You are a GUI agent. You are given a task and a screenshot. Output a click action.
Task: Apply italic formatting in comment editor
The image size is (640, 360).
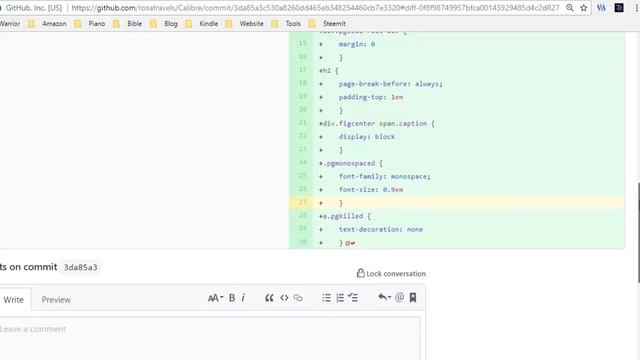[243, 298]
